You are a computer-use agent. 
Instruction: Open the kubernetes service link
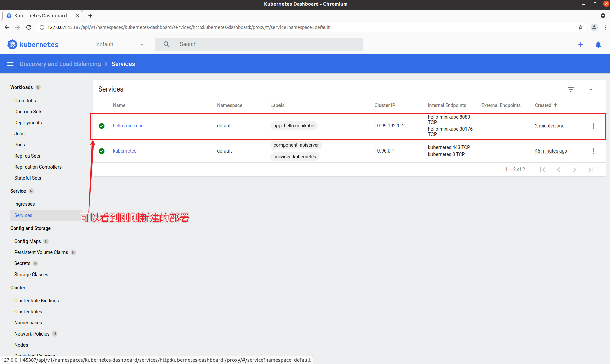point(124,151)
